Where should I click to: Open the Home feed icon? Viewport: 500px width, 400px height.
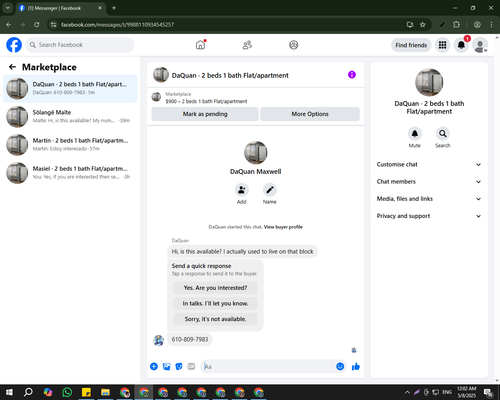point(200,45)
